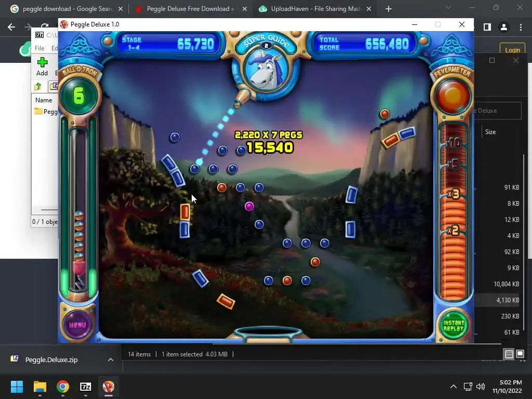Click the Ball-O-Tron ball counter showing 6
532x399 pixels.
(79, 96)
